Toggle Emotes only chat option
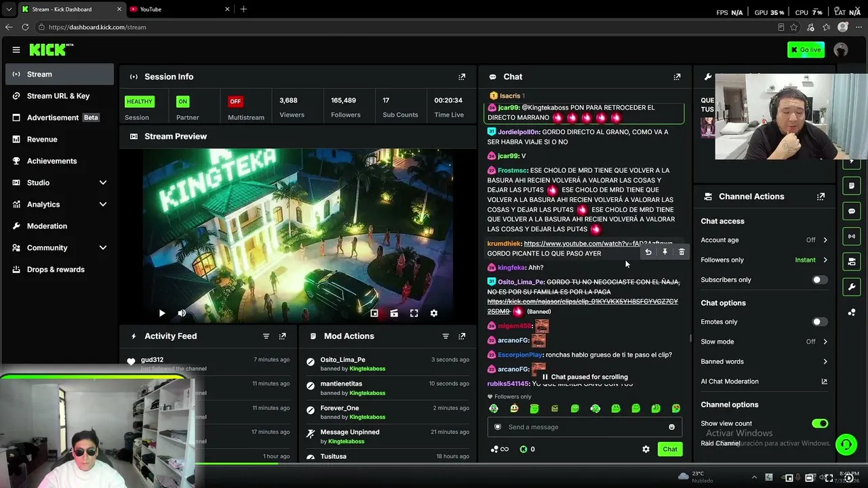 (x=820, y=322)
